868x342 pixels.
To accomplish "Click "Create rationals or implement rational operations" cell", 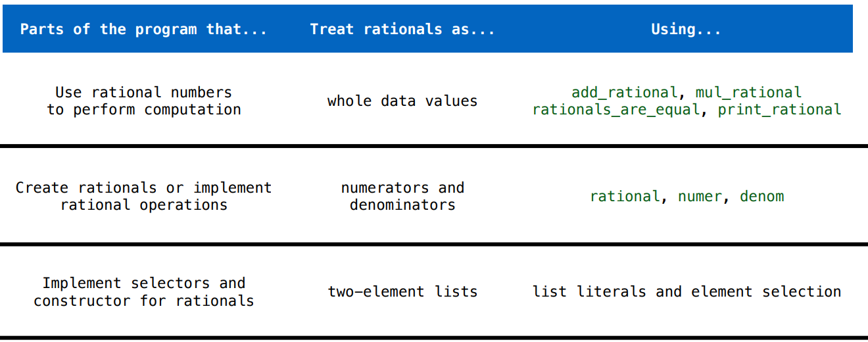I will coord(143,196).
